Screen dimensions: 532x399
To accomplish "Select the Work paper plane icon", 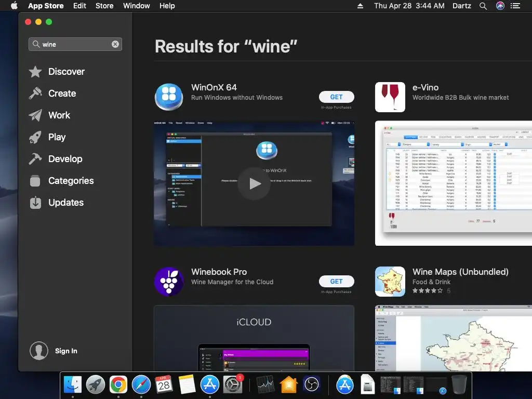I will 35,115.
